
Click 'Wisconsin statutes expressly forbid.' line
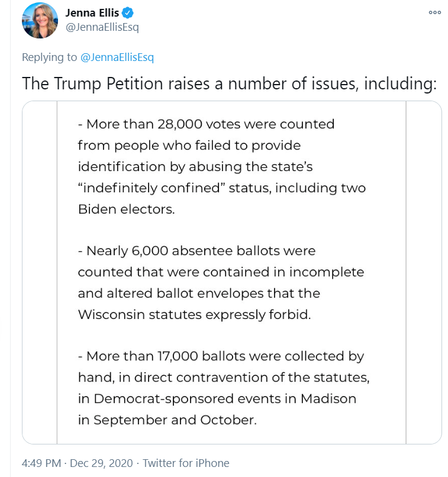195,315
